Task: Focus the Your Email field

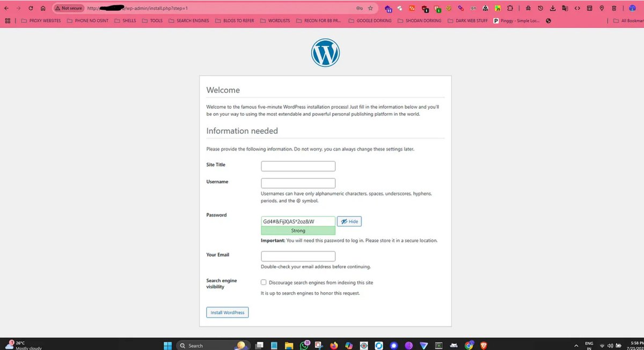Action: point(298,256)
